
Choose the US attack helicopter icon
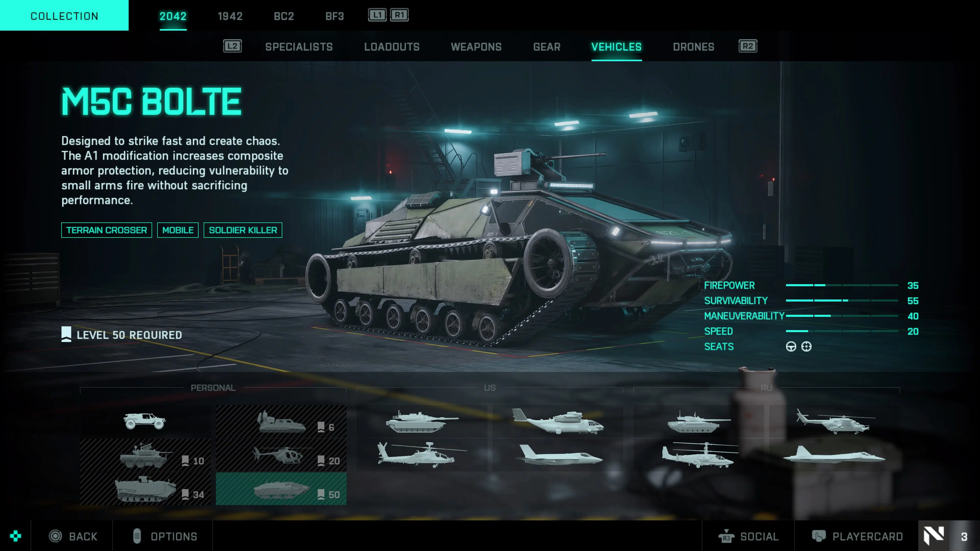(422, 455)
